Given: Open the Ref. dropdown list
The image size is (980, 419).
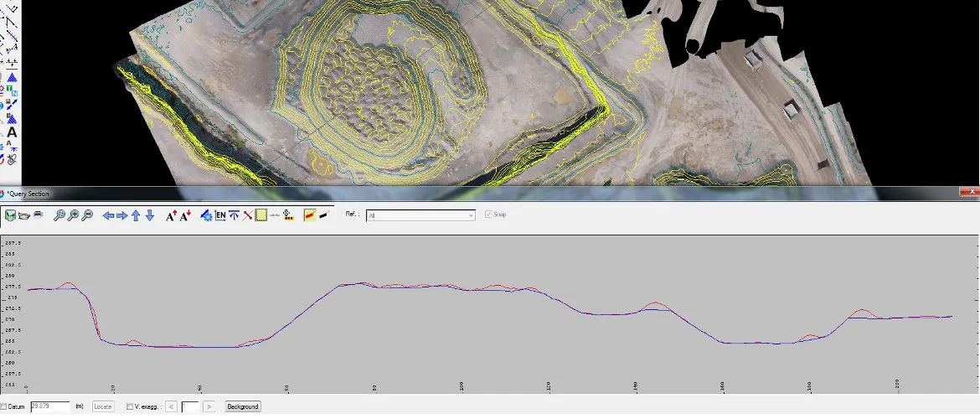Looking at the screenshot, I should click(x=420, y=215).
